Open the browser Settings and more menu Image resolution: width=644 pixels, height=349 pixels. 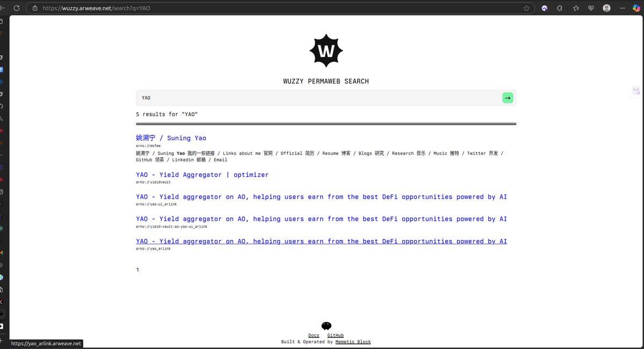[x=622, y=8]
